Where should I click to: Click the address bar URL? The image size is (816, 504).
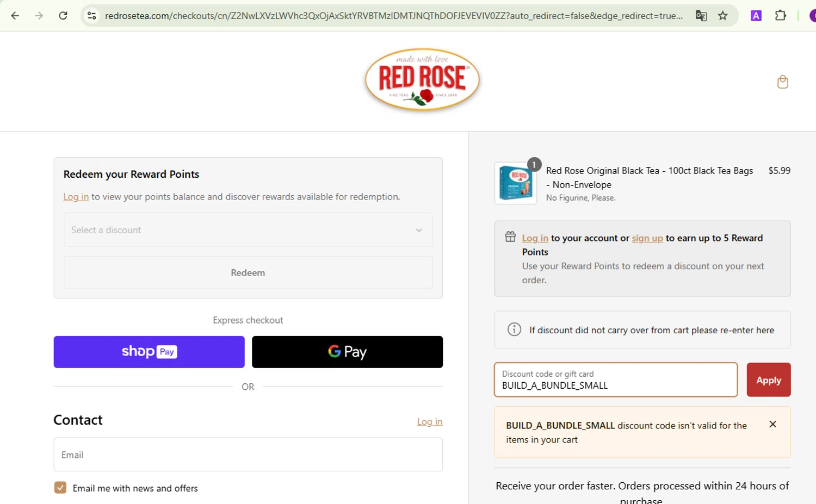pos(394,16)
